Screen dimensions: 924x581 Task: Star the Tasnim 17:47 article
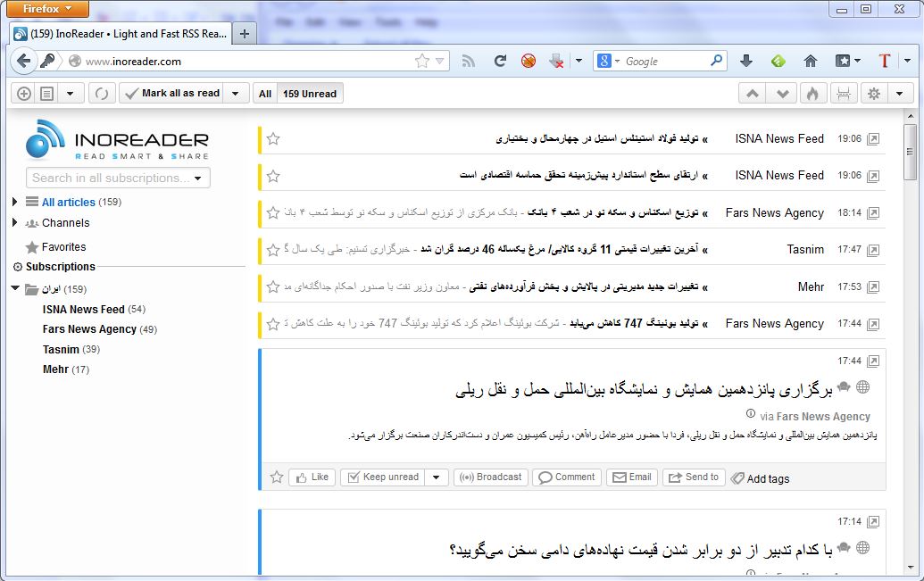(x=273, y=251)
